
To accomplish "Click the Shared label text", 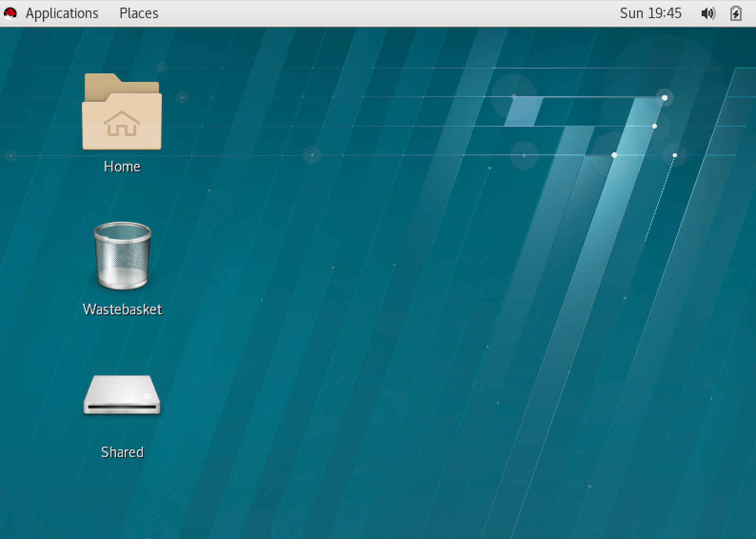I will (x=122, y=452).
